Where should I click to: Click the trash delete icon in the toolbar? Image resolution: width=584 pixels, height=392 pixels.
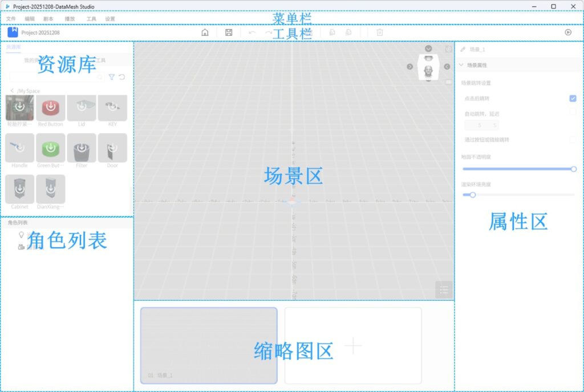click(380, 32)
